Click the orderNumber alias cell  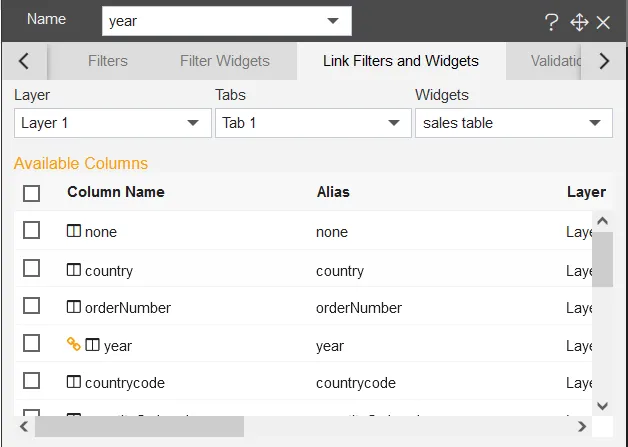pos(359,308)
